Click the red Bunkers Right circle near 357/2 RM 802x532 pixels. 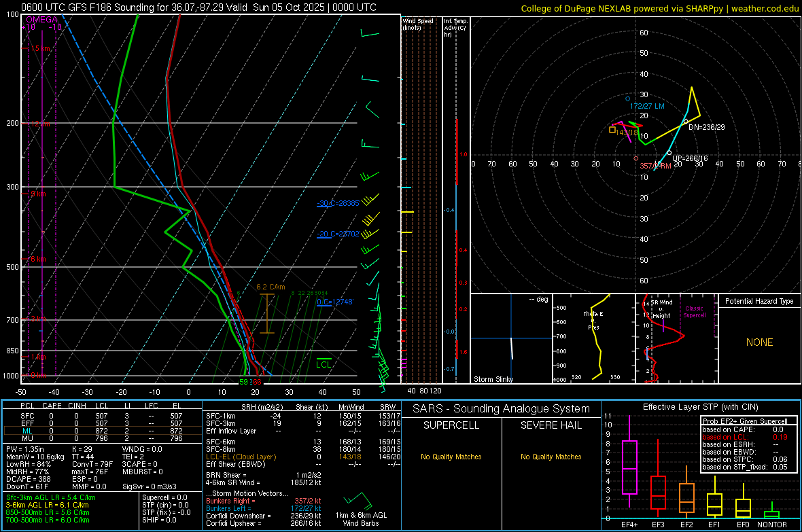pos(635,158)
